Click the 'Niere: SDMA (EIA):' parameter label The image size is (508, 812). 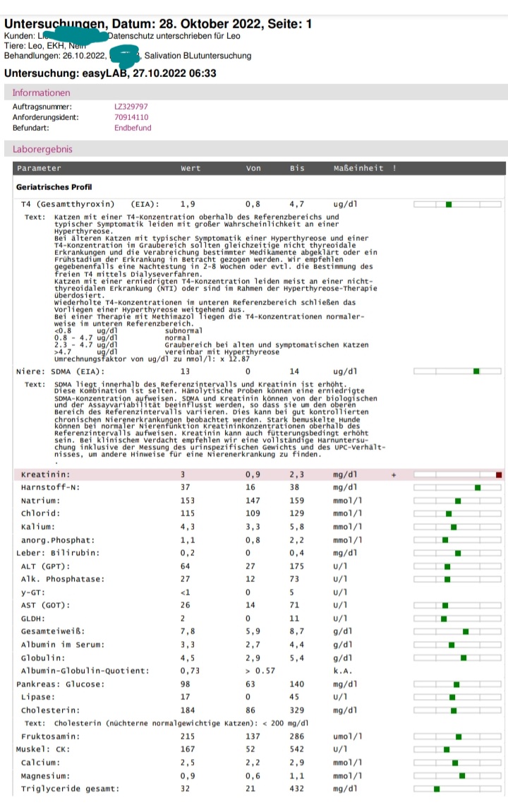(61, 371)
